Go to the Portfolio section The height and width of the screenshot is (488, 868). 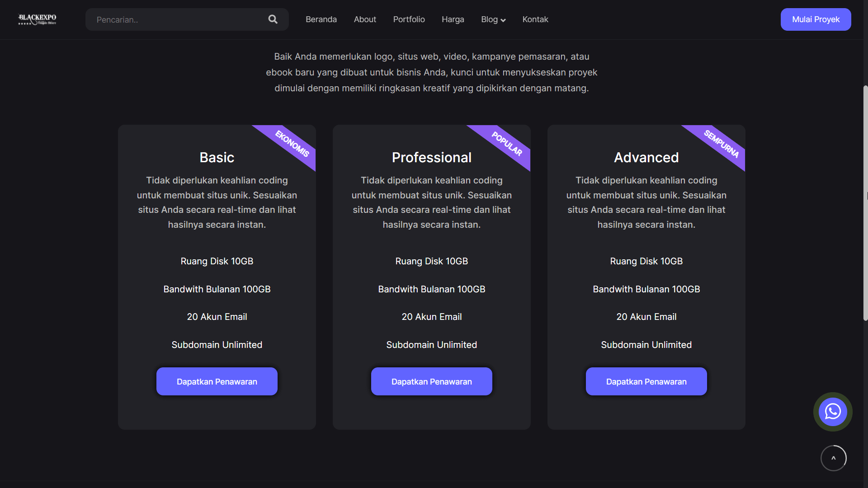tap(409, 19)
